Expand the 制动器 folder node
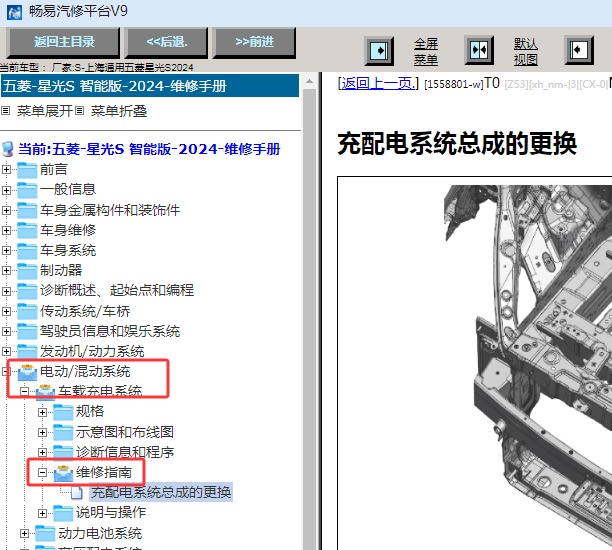 pos(6,271)
